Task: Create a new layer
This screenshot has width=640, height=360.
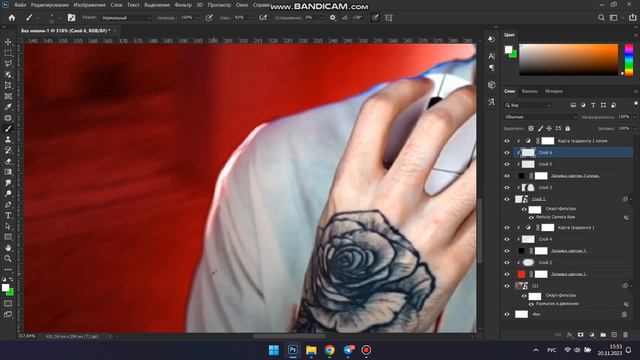Action: 614,335
